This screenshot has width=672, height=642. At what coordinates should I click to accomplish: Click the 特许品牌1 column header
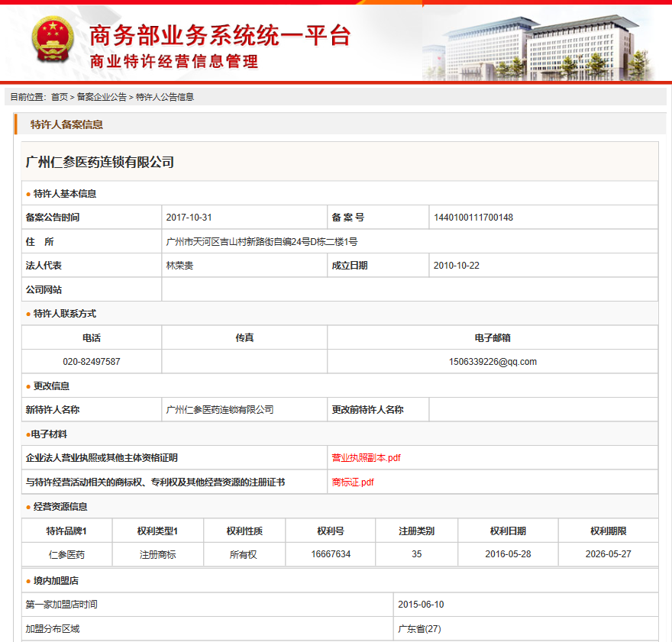coord(67,531)
